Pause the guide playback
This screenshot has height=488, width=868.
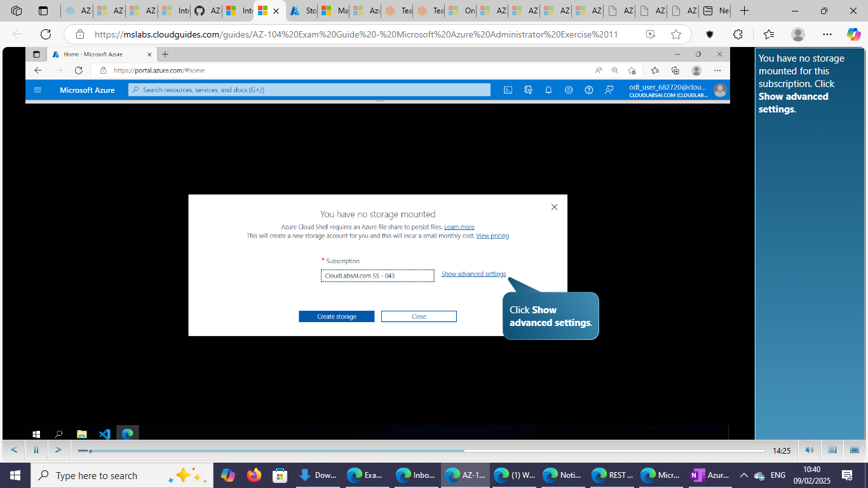36,450
